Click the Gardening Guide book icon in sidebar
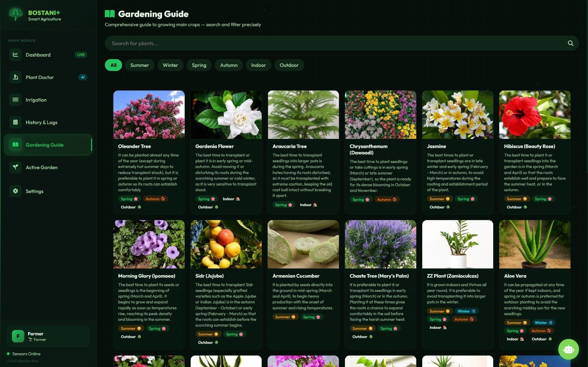 pos(15,145)
